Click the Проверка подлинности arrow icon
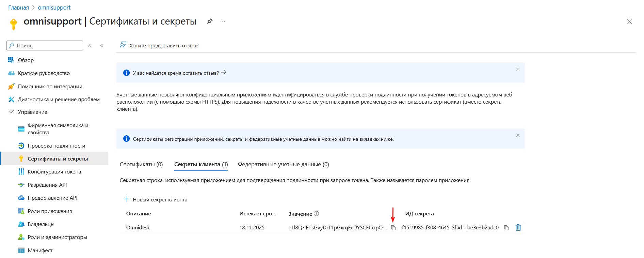The width and height of the screenshot is (644, 258). [21, 146]
